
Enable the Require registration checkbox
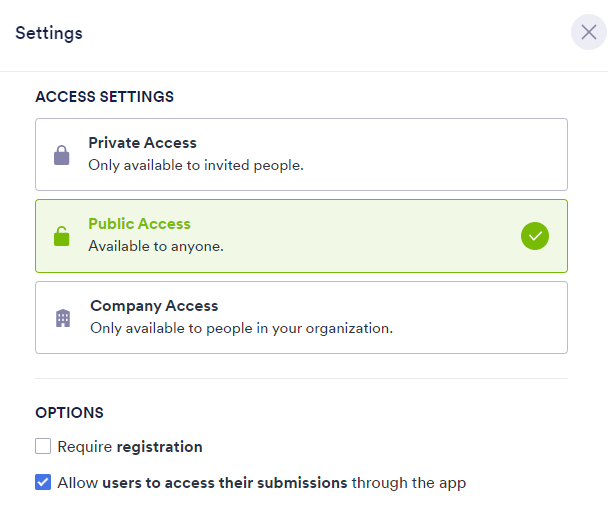[43, 446]
